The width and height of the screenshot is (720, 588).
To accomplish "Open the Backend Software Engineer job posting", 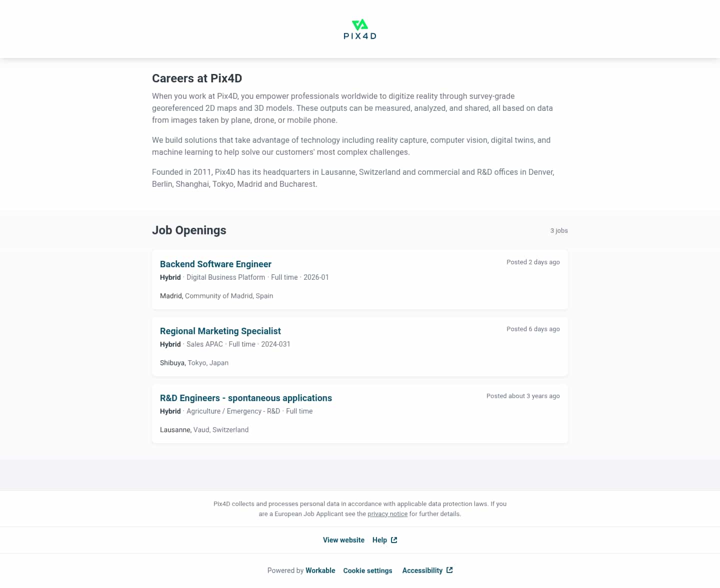I will pos(215,264).
